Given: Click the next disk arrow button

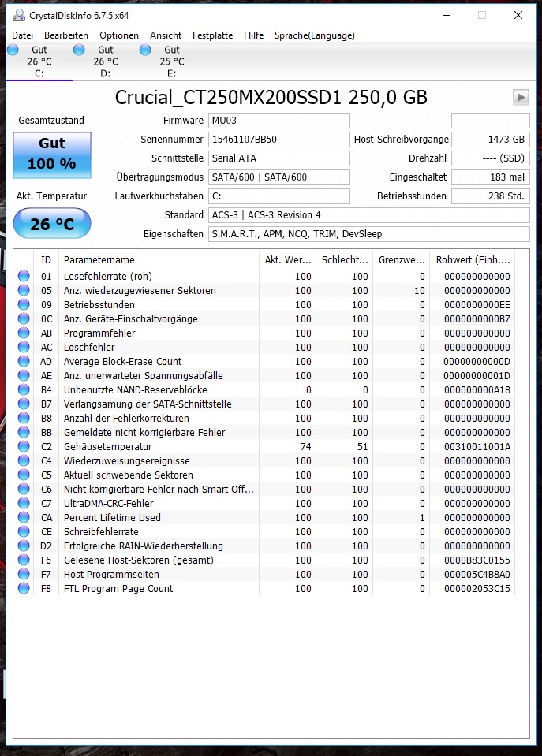Looking at the screenshot, I should pyautogui.click(x=521, y=98).
